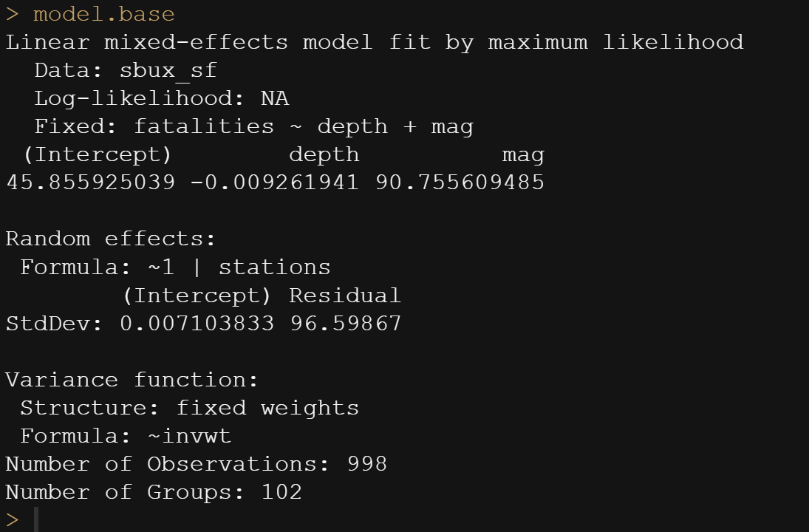This screenshot has height=532, width=809.
Task: Select the StdDev intercept value 0.007103833
Action: click(x=197, y=324)
